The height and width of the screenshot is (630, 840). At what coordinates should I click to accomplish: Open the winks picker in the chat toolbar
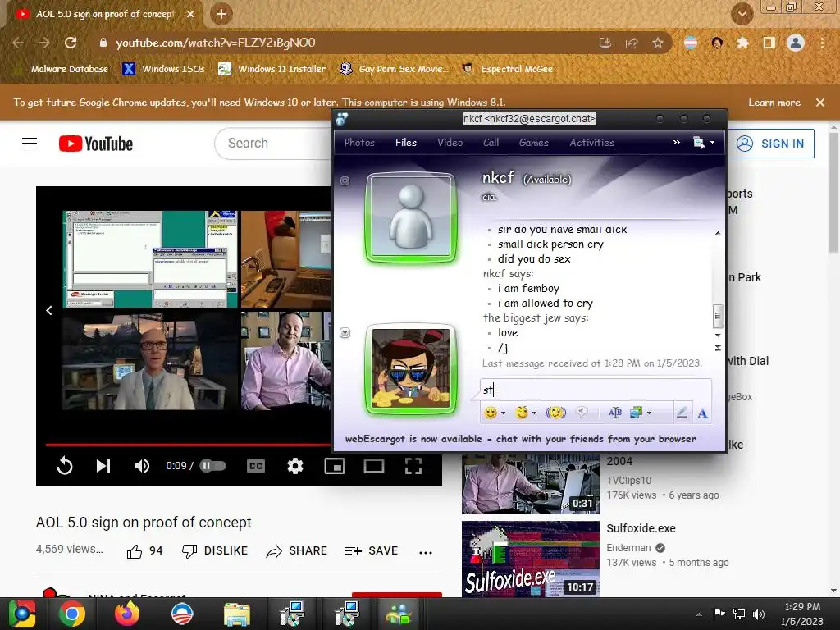521,413
